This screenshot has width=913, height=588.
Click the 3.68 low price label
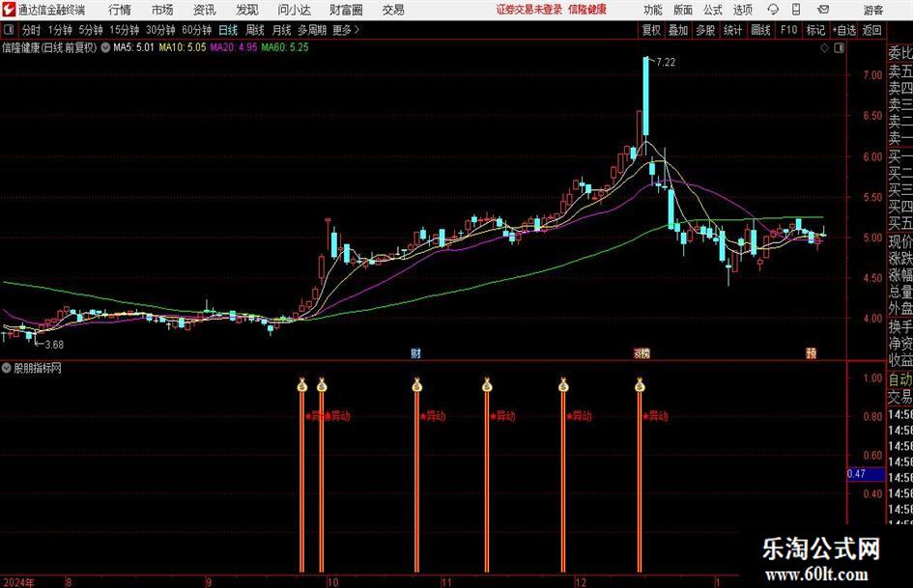[x=54, y=345]
